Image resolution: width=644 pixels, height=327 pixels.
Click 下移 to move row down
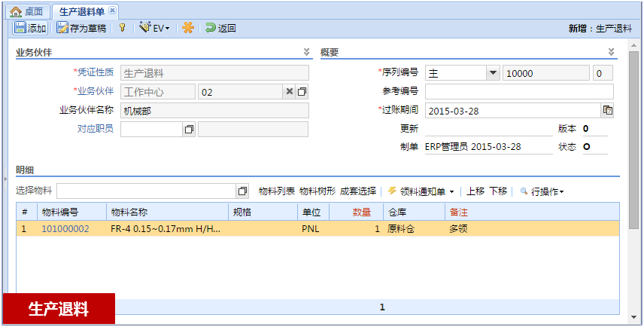coord(498,191)
